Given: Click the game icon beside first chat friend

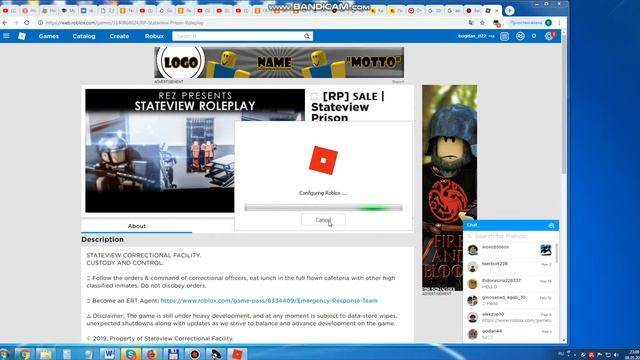Looking at the screenshot, I should [546, 250].
